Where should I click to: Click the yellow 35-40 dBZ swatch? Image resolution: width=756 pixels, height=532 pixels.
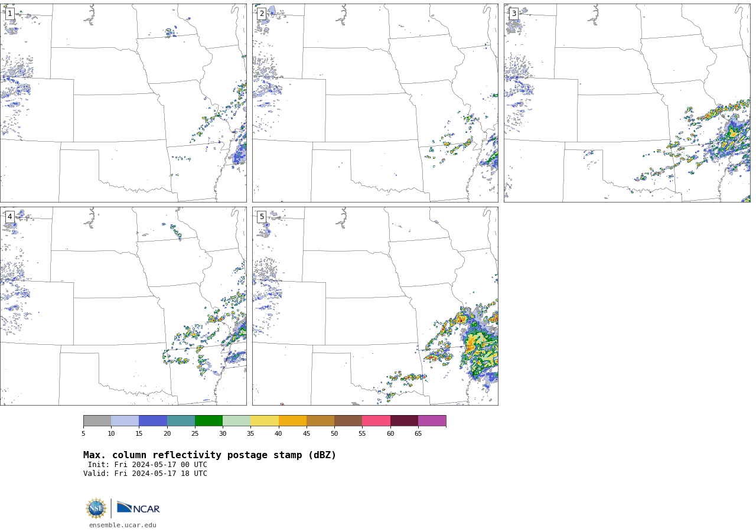pos(265,421)
